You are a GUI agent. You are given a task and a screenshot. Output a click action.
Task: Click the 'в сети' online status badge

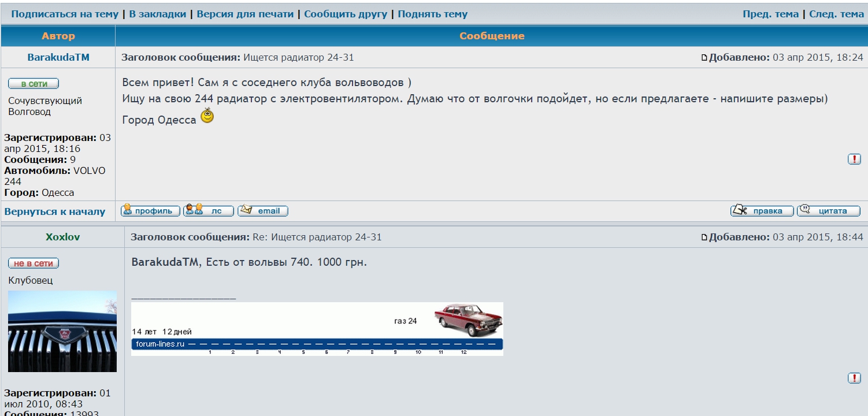pyautogui.click(x=34, y=84)
